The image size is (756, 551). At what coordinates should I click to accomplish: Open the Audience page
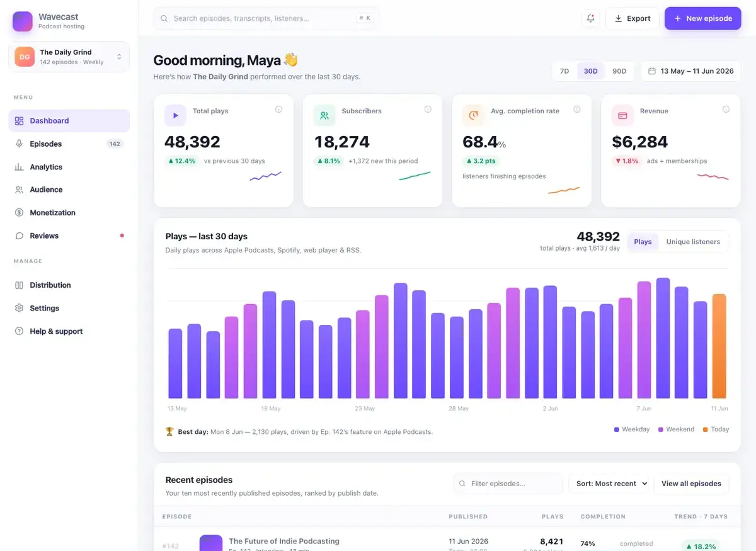69,190
